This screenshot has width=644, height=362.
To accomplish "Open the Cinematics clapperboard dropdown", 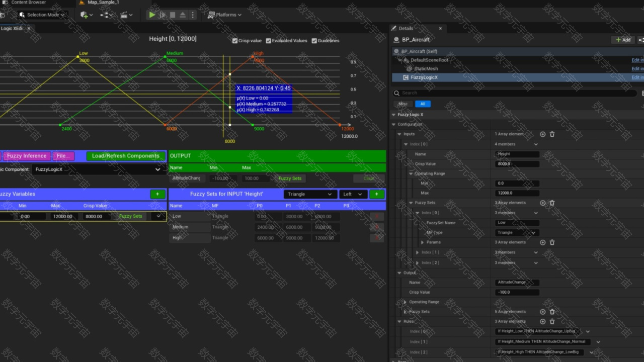I will [126, 15].
